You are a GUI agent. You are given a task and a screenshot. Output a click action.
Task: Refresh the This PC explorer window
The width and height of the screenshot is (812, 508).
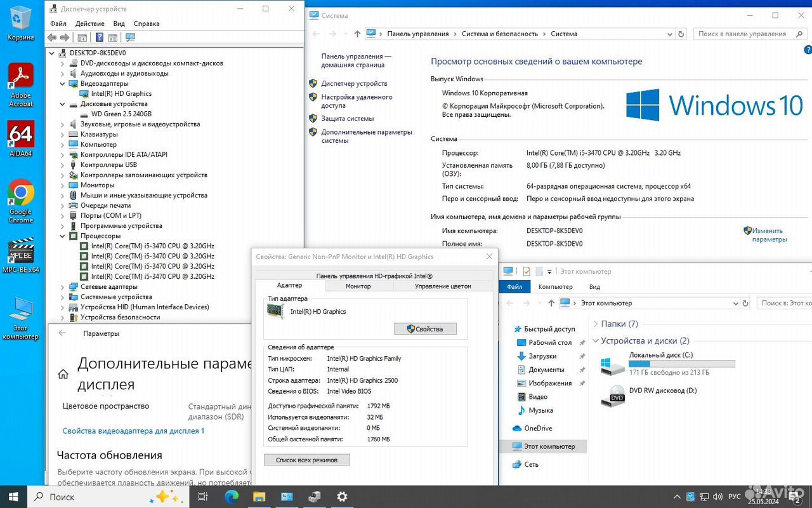pyautogui.click(x=745, y=303)
